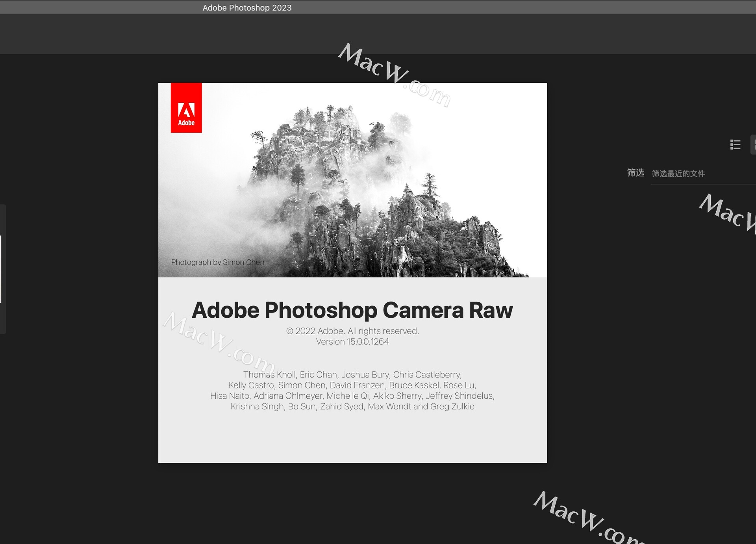Click the Version 15.0.0.1264 text

352,341
